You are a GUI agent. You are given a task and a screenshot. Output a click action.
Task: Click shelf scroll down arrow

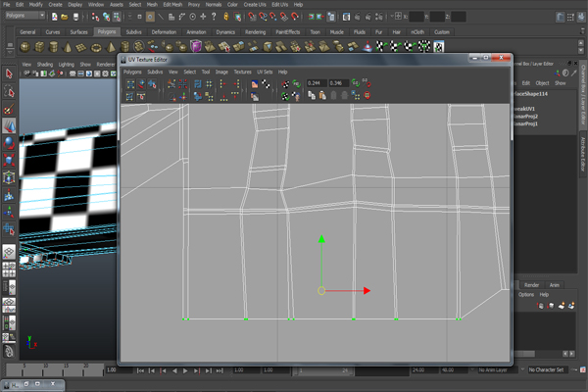pyautogui.click(x=581, y=50)
